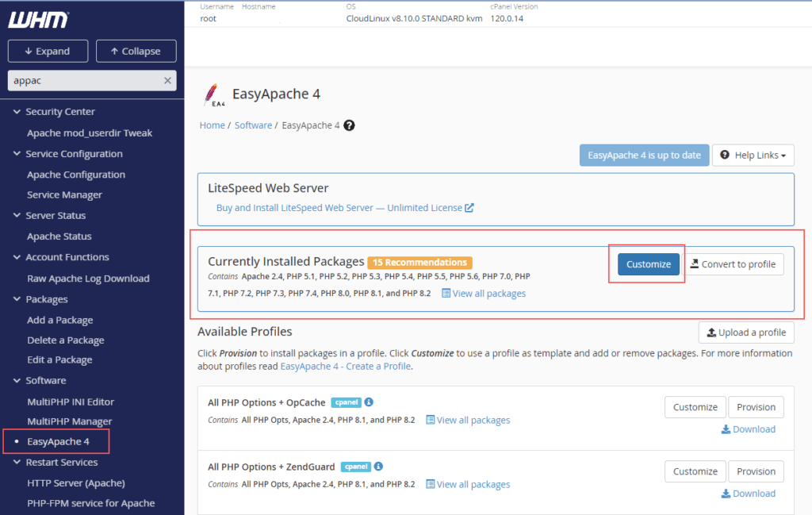Image resolution: width=812 pixels, height=515 pixels.
Task: Provision the All PHP Options + OpCache profile
Action: pyautogui.click(x=756, y=407)
